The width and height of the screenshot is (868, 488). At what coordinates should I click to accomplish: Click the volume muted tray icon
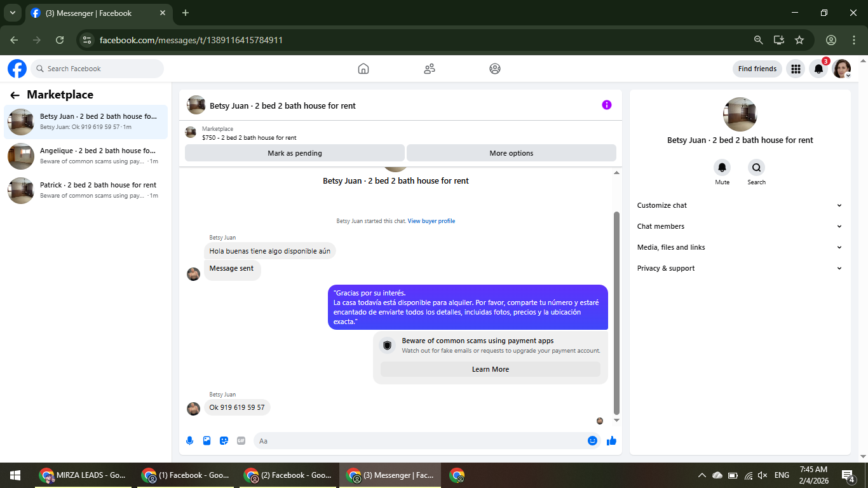point(763,475)
